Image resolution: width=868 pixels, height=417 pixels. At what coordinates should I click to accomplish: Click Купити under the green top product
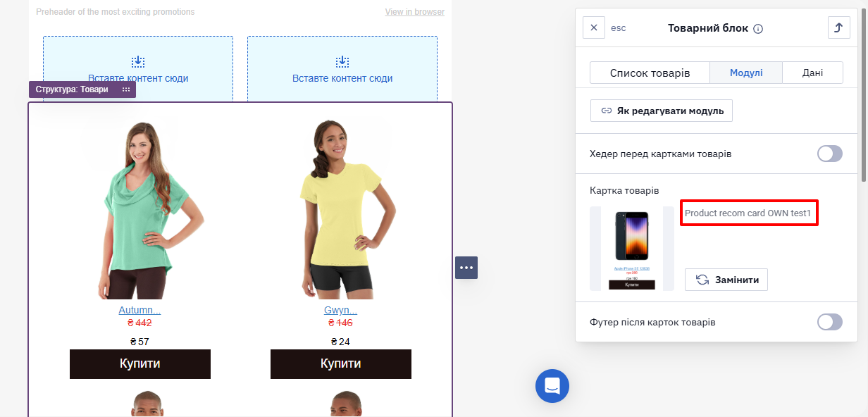coord(140,364)
